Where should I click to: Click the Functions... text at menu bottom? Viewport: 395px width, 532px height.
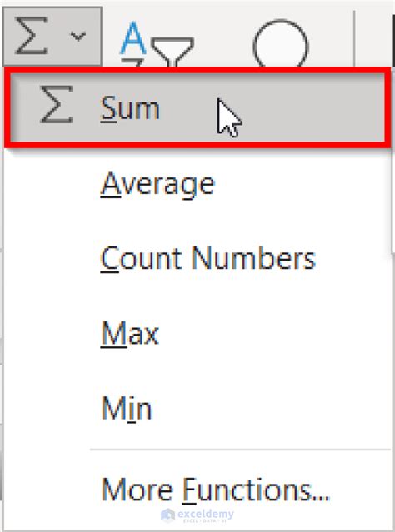click(x=256, y=490)
